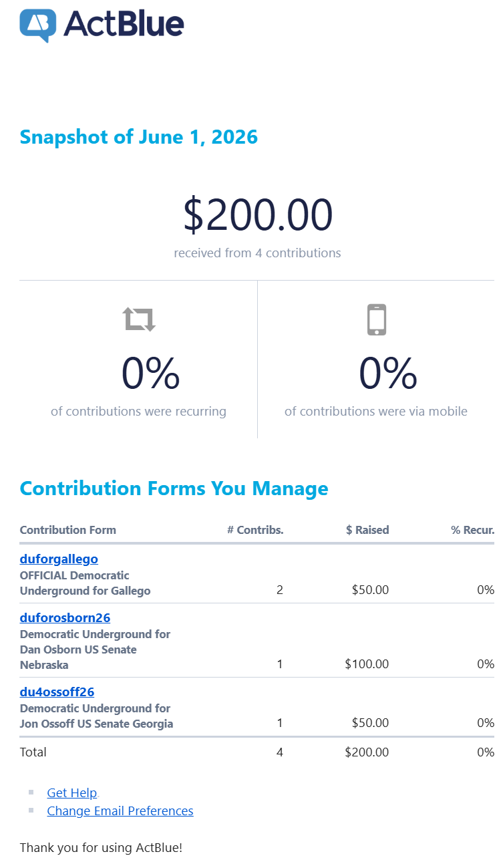Open the du4ossoff26 contribution form link
The width and height of the screenshot is (503, 868).
click(57, 692)
